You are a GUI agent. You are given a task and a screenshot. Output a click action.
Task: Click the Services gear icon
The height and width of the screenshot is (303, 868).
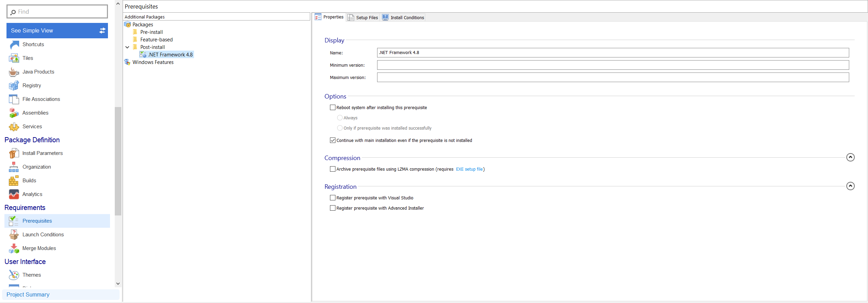(x=14, y=127)
